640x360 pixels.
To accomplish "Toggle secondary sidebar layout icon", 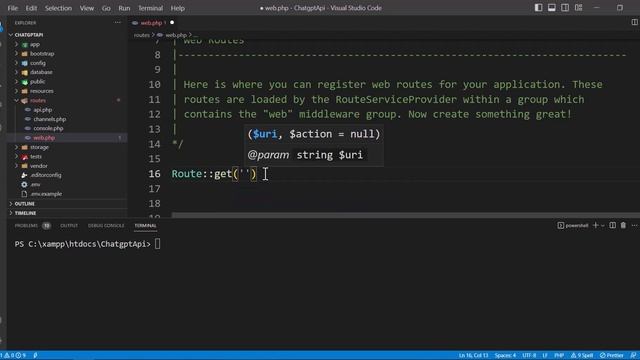I will [x=565, y=8].
